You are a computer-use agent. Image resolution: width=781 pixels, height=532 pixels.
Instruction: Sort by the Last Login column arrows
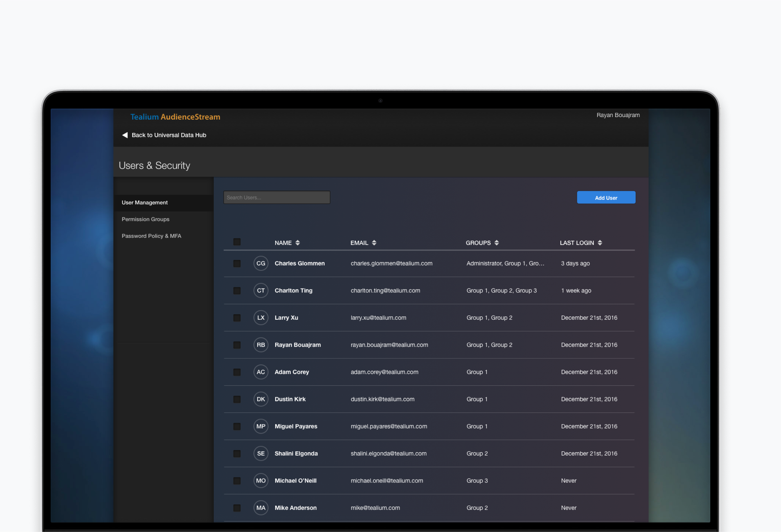pyautogui.click(x=600, y=243)
